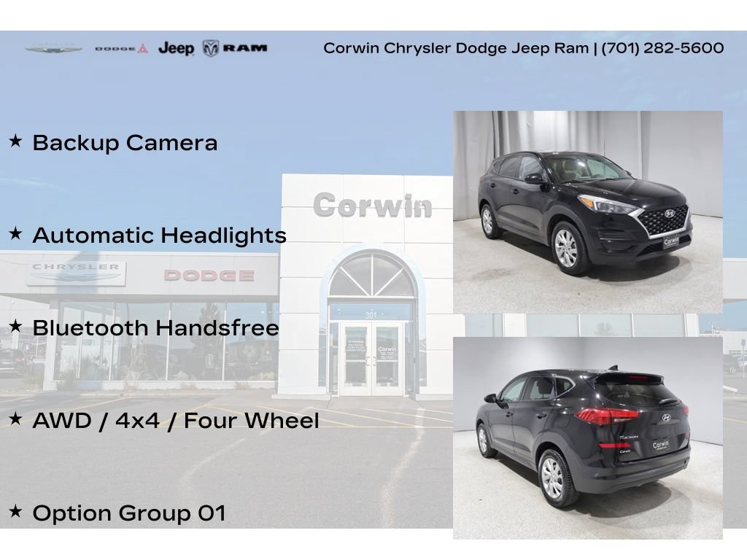
Task: Open the front-view photo of the black SUV
Action: [x=587, y=212]
